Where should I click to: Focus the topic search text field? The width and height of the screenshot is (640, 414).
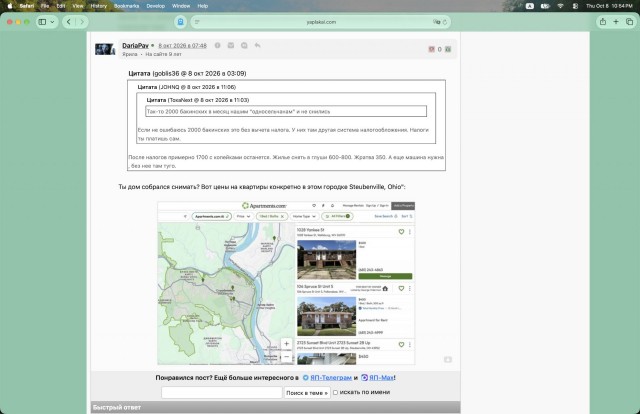pos(222,392)
